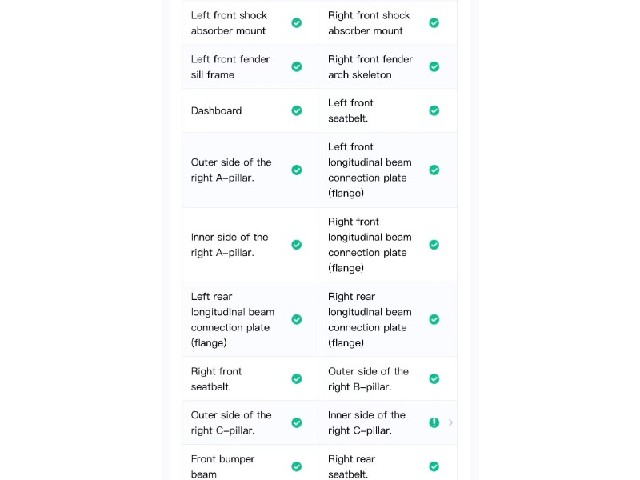Click the check icon for Inner side of right A-pillar
This screenshot has width=640, height=480.
(x=297, y=244)
